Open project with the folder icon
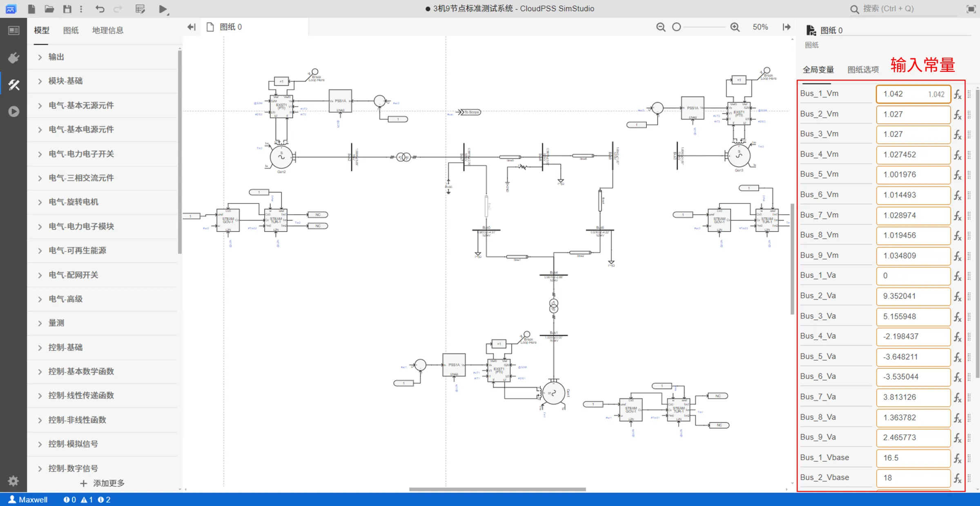Viewport: 980px width, 506px height. pyautogui.click(x=49, y=9)
